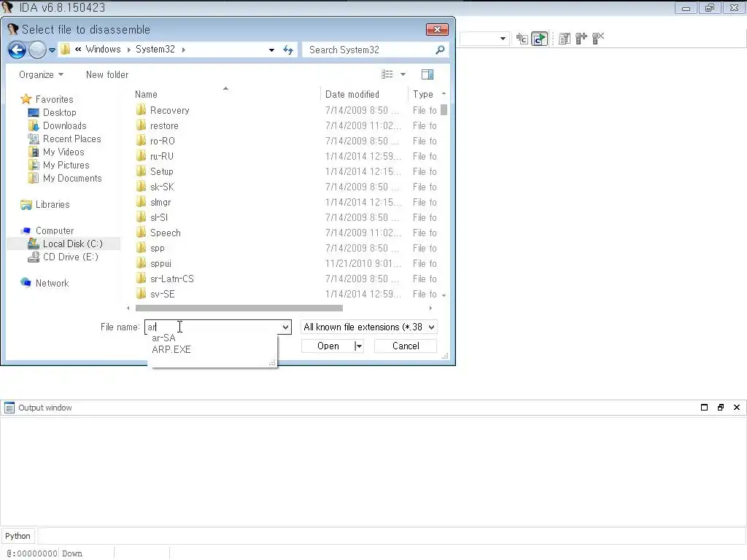
Task: Click the Python command input field
Action: pos(392,536)
